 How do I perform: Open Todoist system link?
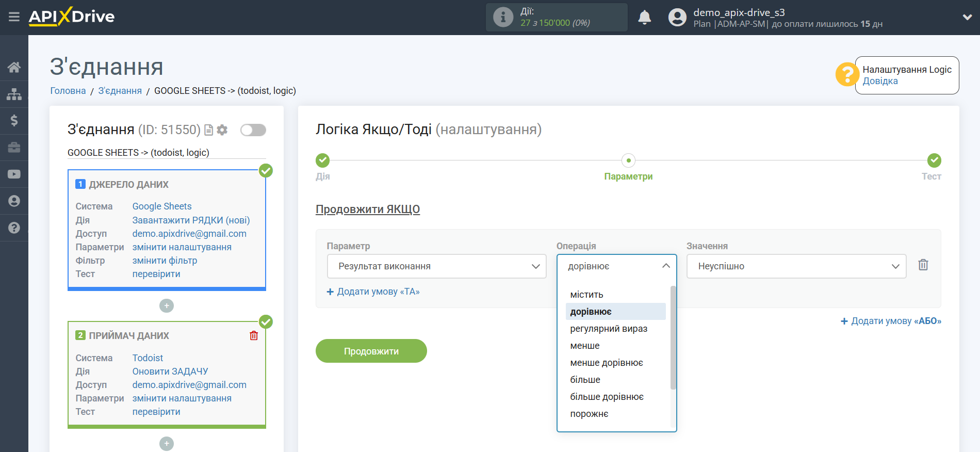tap(148, 358)
